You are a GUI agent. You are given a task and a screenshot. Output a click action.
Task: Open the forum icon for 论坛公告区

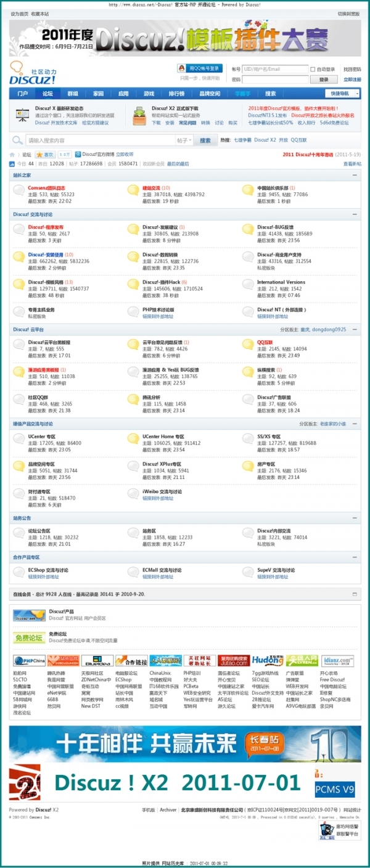pos(19,533)
